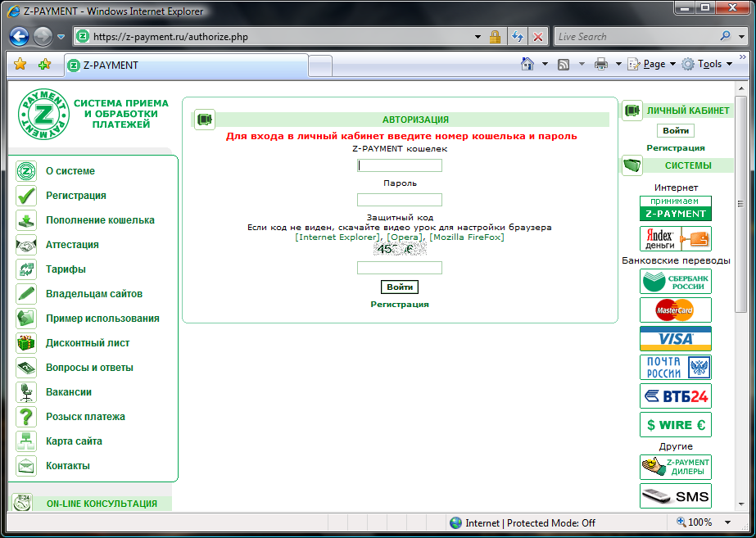Click Регистрация link below the login form
The image size is (756, 538).
400,304
